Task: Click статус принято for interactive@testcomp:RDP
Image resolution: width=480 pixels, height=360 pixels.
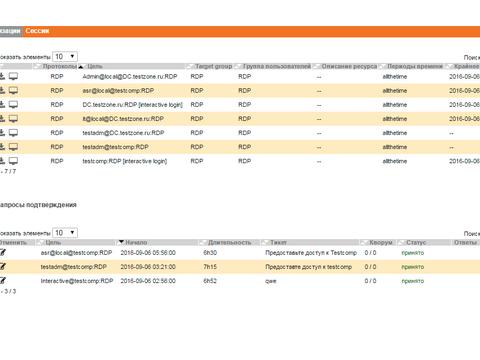Action: (x=413, y=281)
